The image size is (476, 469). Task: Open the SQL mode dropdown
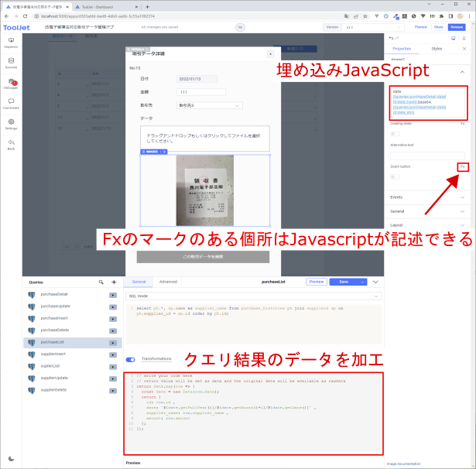click(x=254, y=296)
